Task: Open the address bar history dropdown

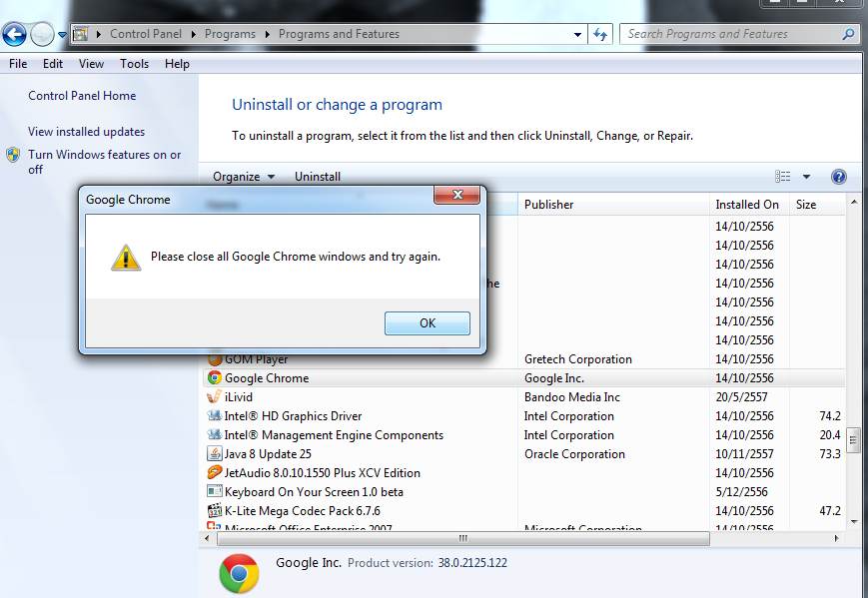Action: pyautogui.click(x=578, y=34)
